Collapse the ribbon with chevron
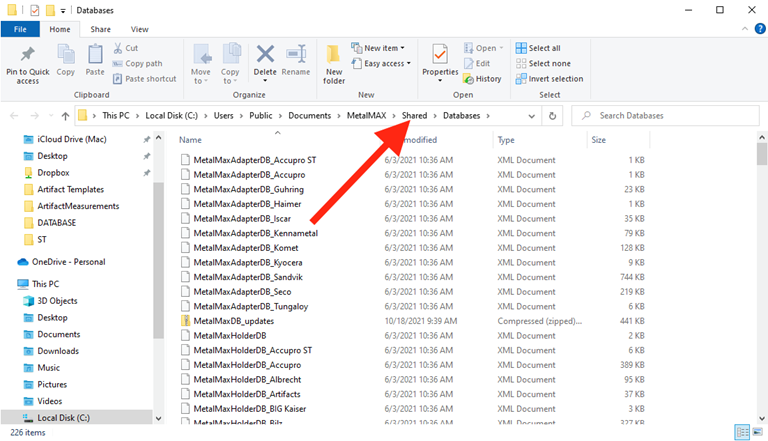768x441 pixels. [744, 29]
